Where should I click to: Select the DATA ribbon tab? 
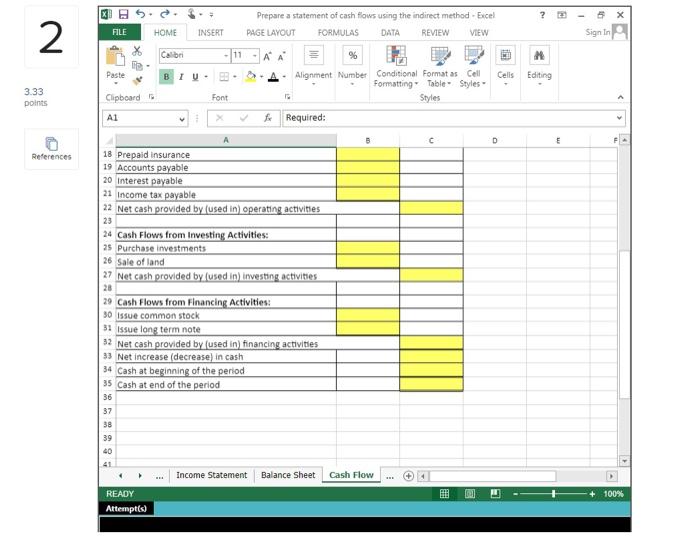[390, 33]
